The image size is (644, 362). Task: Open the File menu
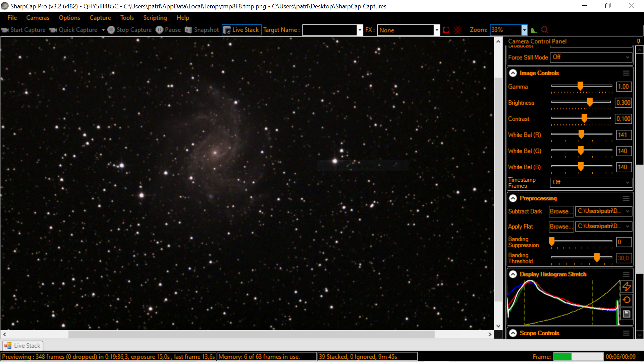point(12,18)
